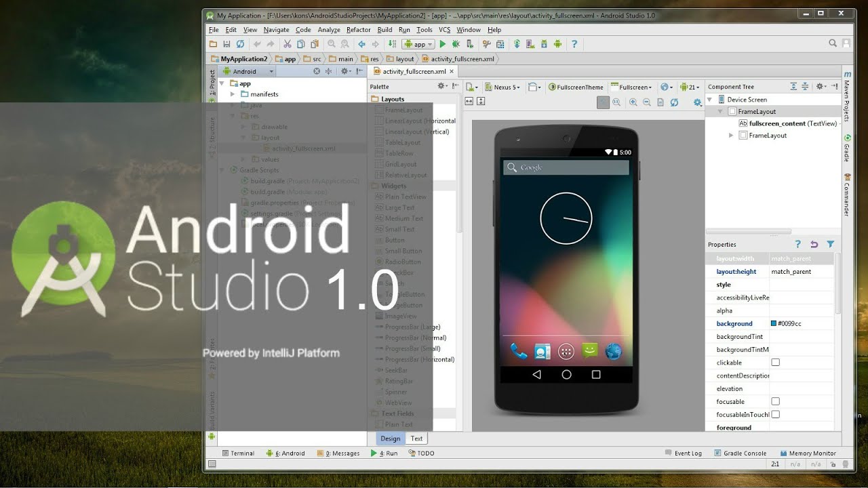Click the Debug app bug icon
The image size is (868, 488).
[x=456, y=44]
